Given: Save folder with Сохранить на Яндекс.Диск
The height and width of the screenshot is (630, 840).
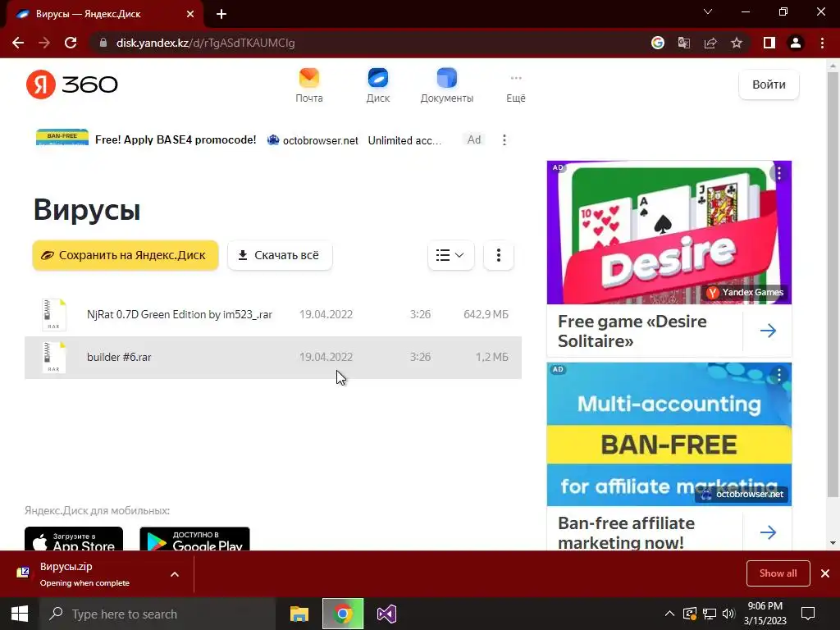Looking at the screenshot, I should point(126,255).
